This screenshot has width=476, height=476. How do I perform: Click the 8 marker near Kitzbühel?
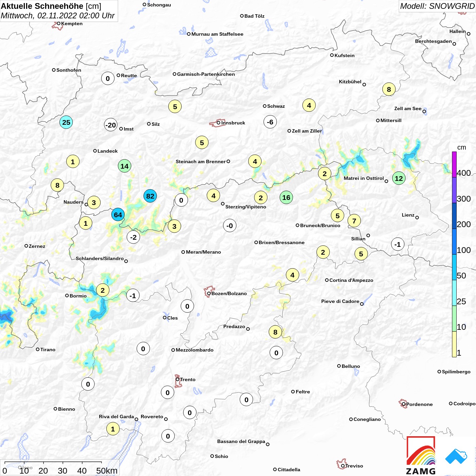pyautogui.click(x=389, y=89)
